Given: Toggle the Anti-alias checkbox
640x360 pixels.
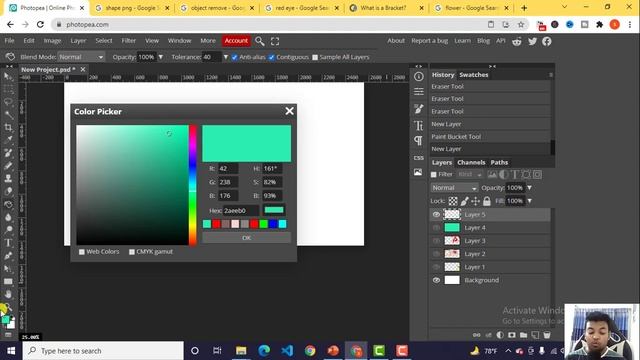Looking at the screenshot, I should [234, 57].
